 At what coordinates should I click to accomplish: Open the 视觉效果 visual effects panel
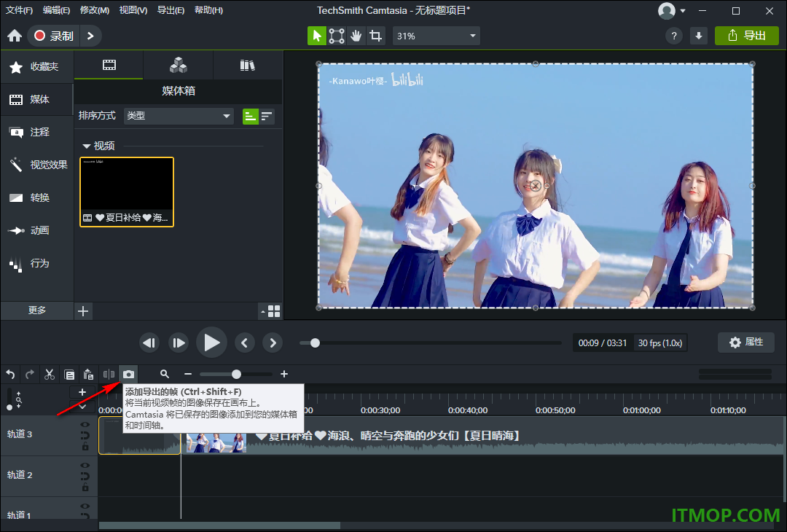pos(36,165)
